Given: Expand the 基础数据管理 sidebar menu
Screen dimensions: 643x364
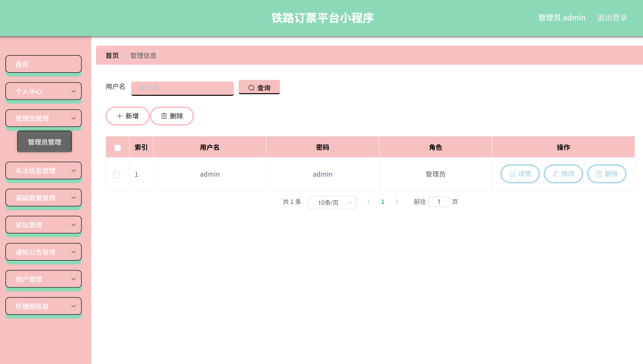Looking at the screenshot, I should pos(43,198).
